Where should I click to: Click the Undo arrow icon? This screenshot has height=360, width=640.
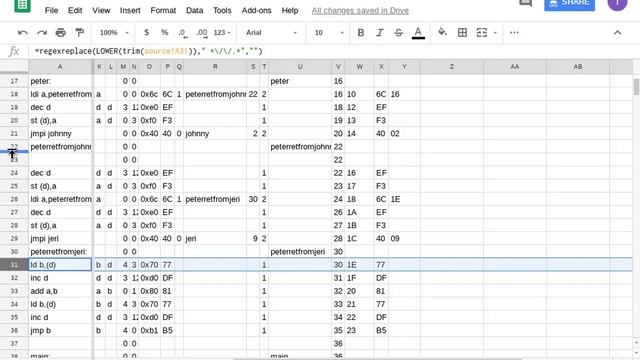coord(23,33)
